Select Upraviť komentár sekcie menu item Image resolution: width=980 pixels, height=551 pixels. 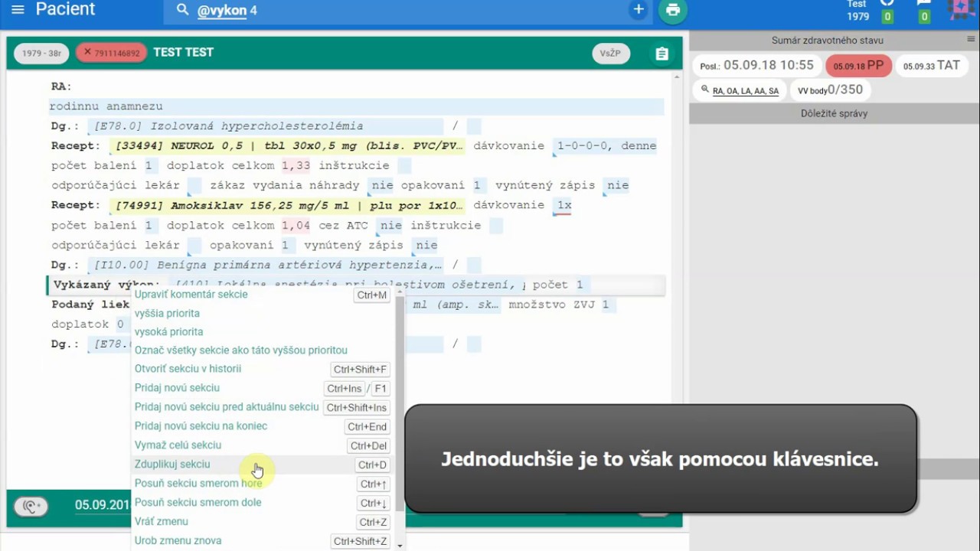click(x=263, y=295)
